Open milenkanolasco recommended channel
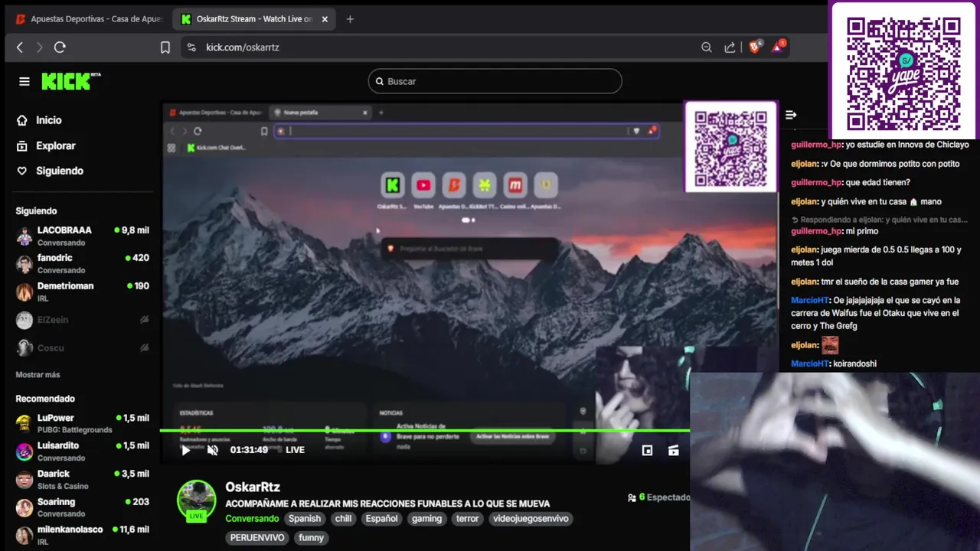The image size is (980, 551). (x=83, y=534)
